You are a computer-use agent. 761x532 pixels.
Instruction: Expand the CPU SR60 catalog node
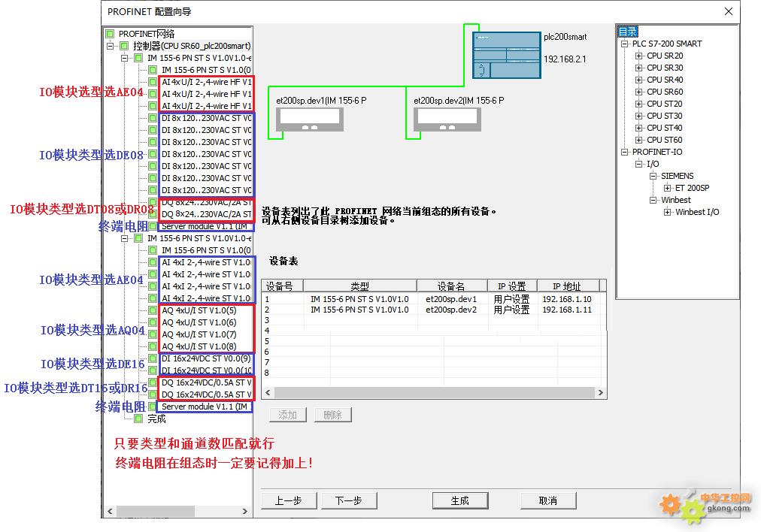pos(638,92)
